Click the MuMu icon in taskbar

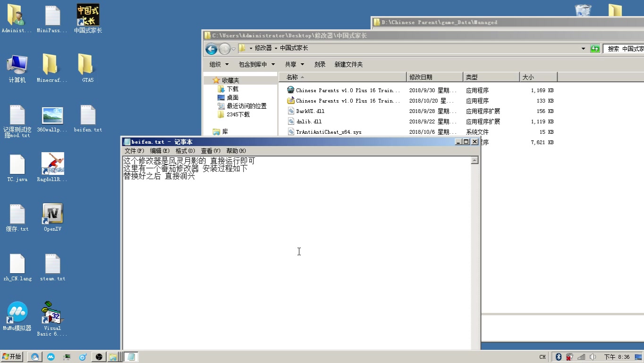(51, 357)
